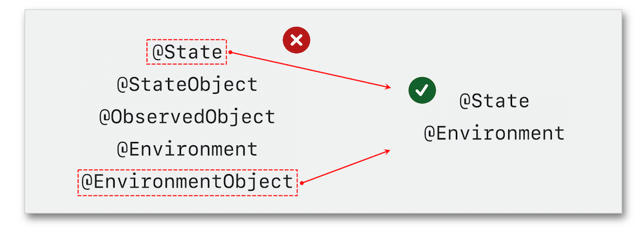Viewport: 644px width, 232px height.
Task: Click the red arrow line leaving @EnvironmentObject
Action: pyautogui.click(x=344, y=167)
